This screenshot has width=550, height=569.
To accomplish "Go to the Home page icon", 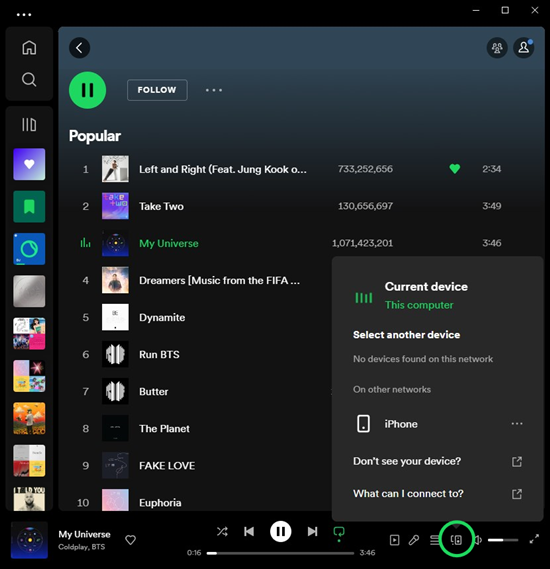I will click(29, 48).
